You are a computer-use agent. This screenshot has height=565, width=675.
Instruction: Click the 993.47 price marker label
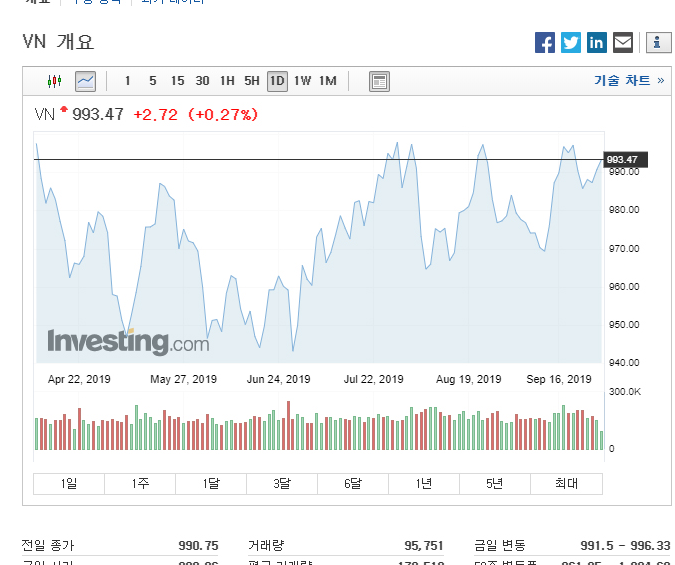(x=625, y=160)
